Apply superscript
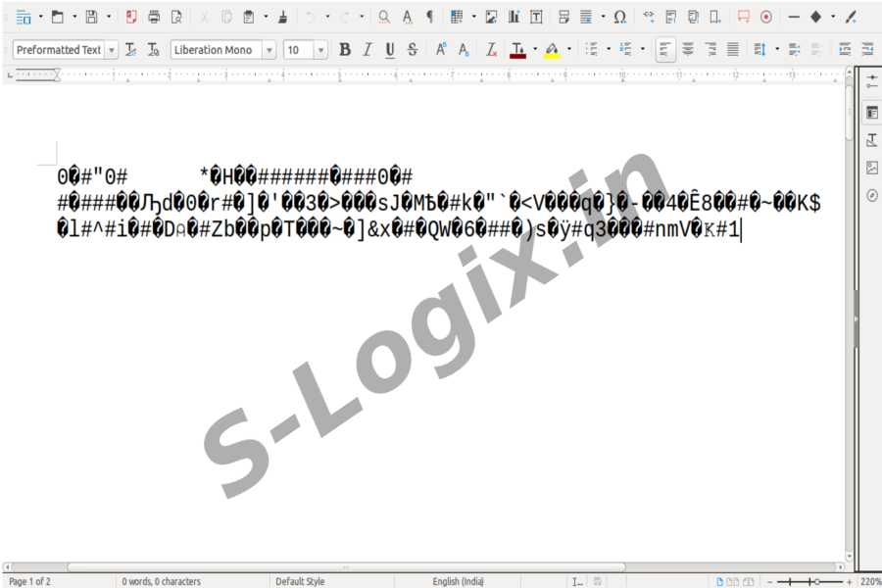The height and width of the screenshot is (588, 882). pos(441,50)
